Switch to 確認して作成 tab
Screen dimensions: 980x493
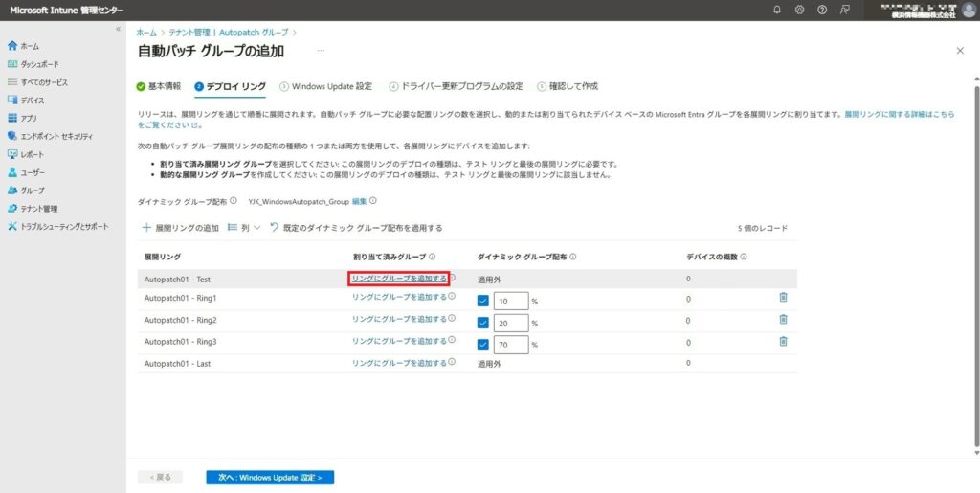tap(568, 87)
